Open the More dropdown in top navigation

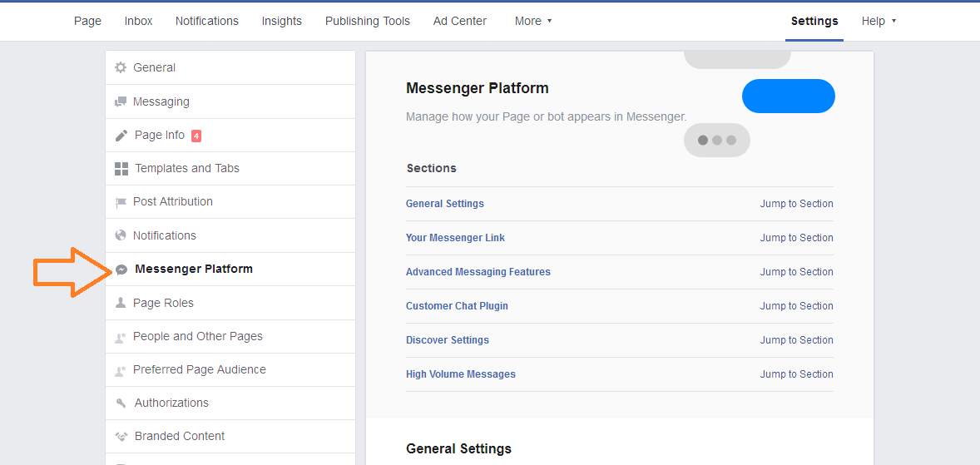[x=533, y=22]
